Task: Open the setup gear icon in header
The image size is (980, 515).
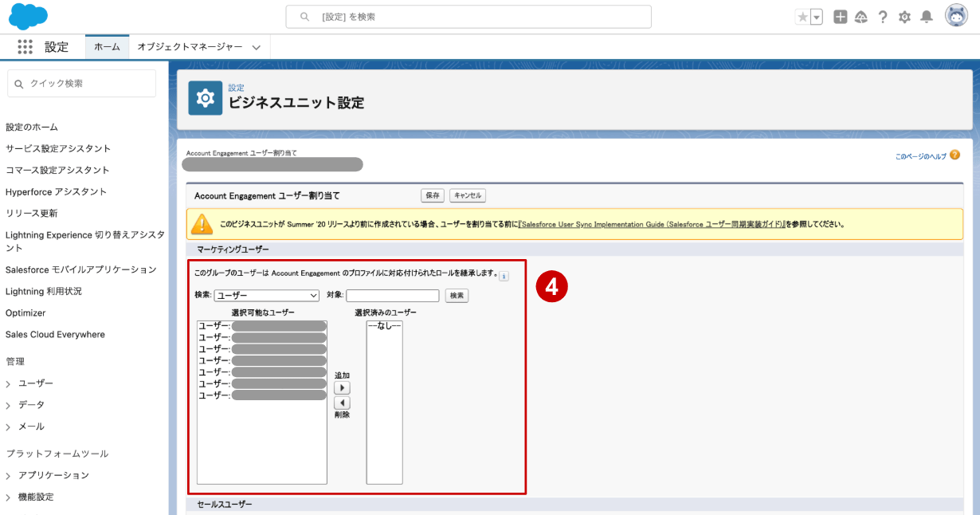Action: coord(904,18)
